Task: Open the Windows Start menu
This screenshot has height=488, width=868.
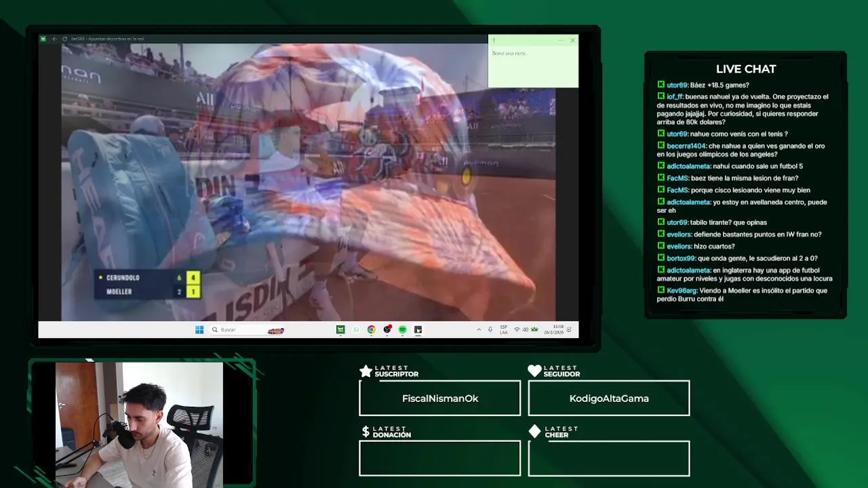Action: pos(199,329)
